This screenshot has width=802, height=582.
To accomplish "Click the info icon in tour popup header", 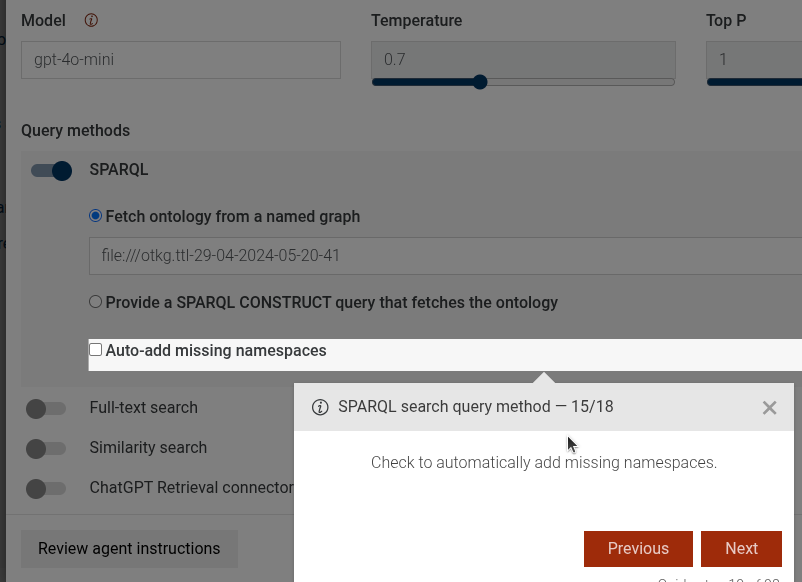I will [x=320, y=407].
